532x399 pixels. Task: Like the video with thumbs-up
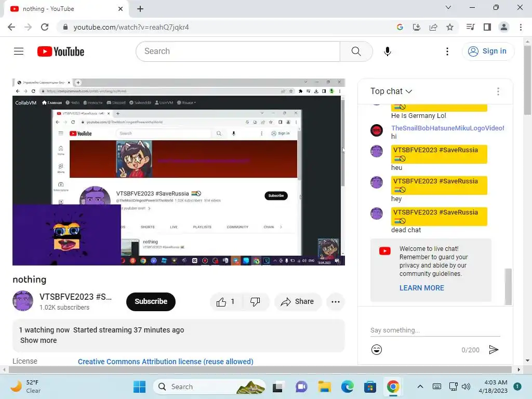226,302
